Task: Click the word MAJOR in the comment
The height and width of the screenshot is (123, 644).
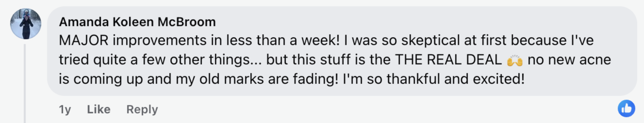Action: coord(83,40)
